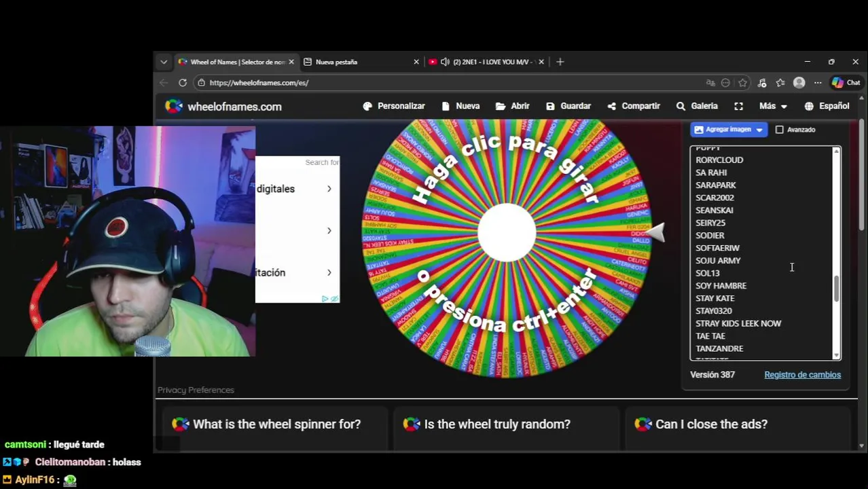The width and height of the screenshot is (868, 489).
Task: Open Privacy Preferences link
Action: point(196,390)
